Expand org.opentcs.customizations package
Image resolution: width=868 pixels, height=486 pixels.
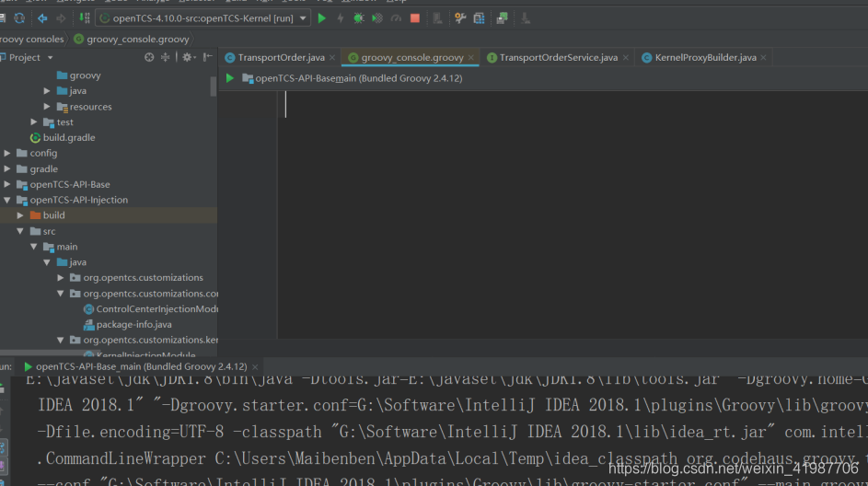61,278
